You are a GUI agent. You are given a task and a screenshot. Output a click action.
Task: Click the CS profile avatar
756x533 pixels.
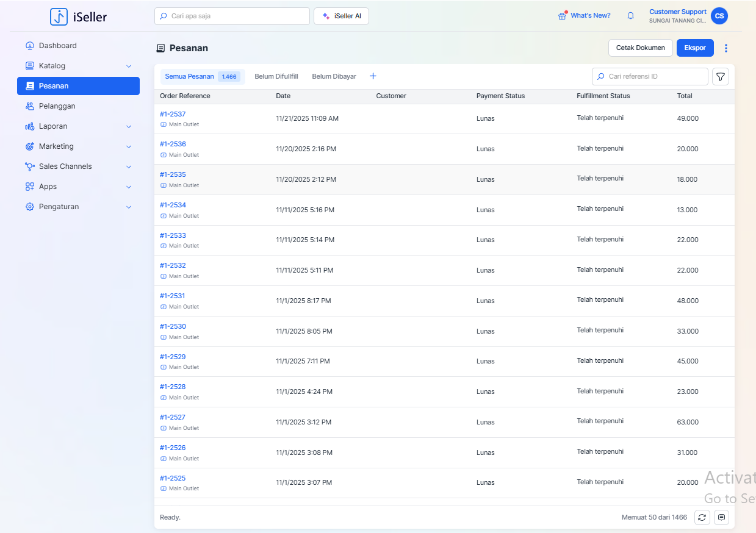pos(719,16)
